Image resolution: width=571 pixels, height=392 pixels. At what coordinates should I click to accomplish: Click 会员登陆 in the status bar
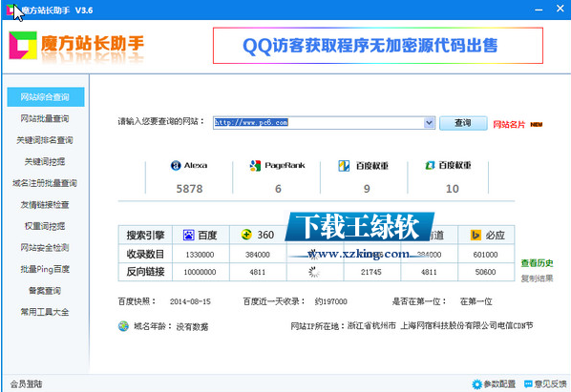[x=26, y=384]
